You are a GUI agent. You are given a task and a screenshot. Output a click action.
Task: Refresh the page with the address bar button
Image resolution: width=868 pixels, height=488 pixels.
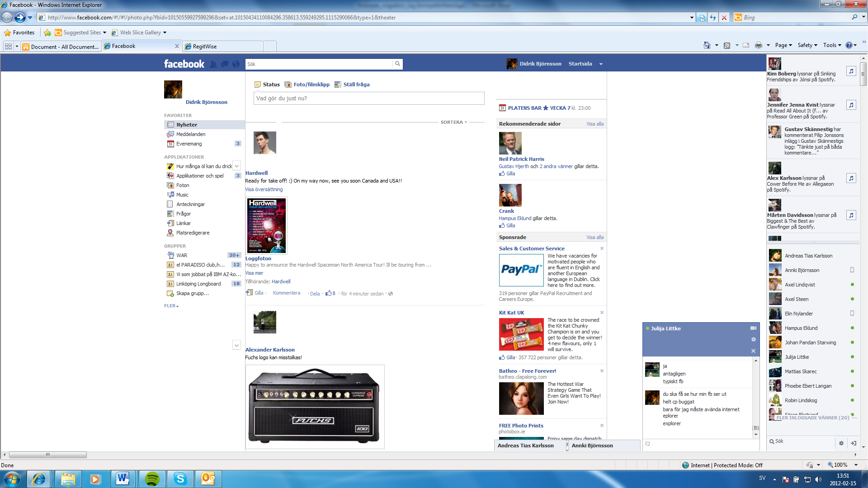click(x=713, y=18)
